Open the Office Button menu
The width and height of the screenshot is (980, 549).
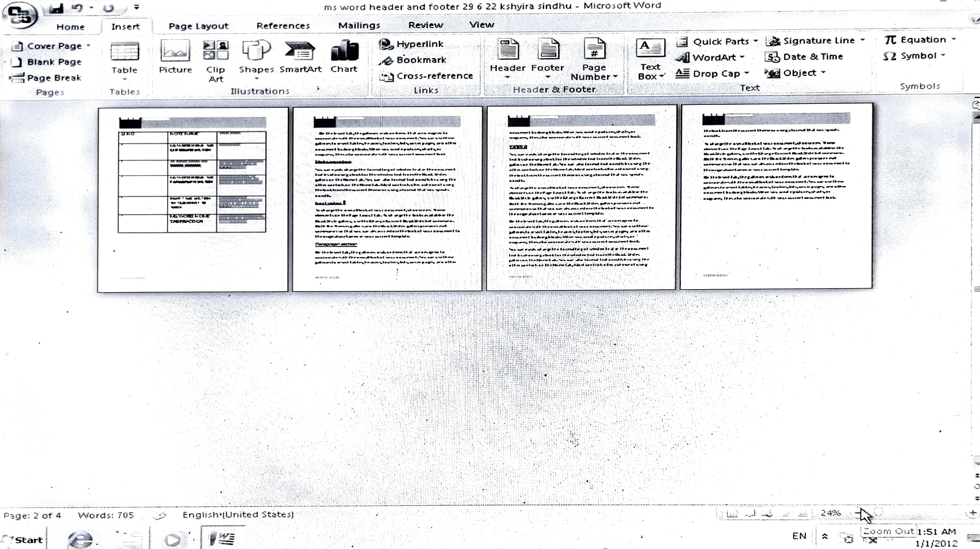point(20,15)
